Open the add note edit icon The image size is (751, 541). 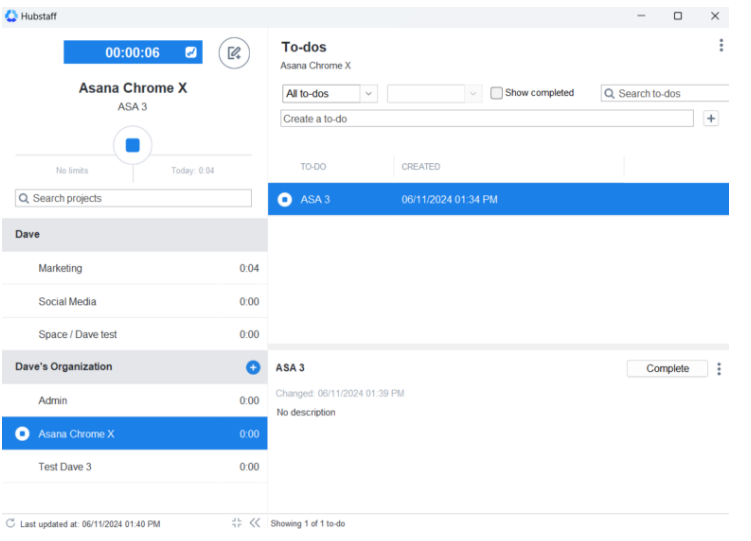point(234,53)
